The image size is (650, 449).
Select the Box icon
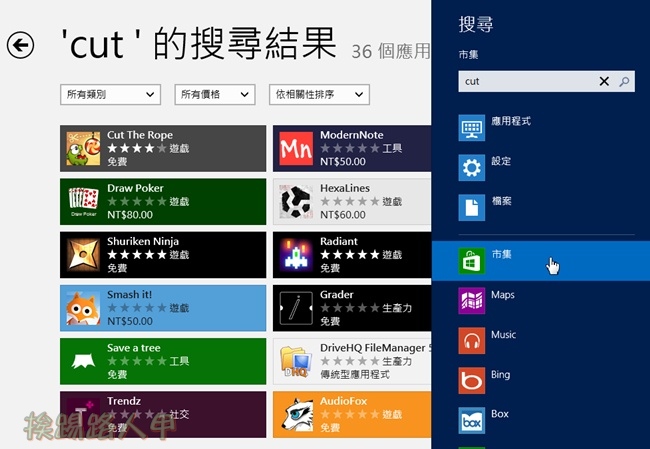tap(472, 420)
